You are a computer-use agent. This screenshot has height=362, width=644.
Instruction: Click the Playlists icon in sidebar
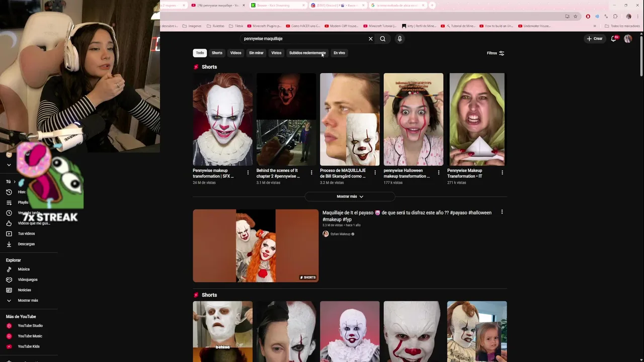(9, 202)
